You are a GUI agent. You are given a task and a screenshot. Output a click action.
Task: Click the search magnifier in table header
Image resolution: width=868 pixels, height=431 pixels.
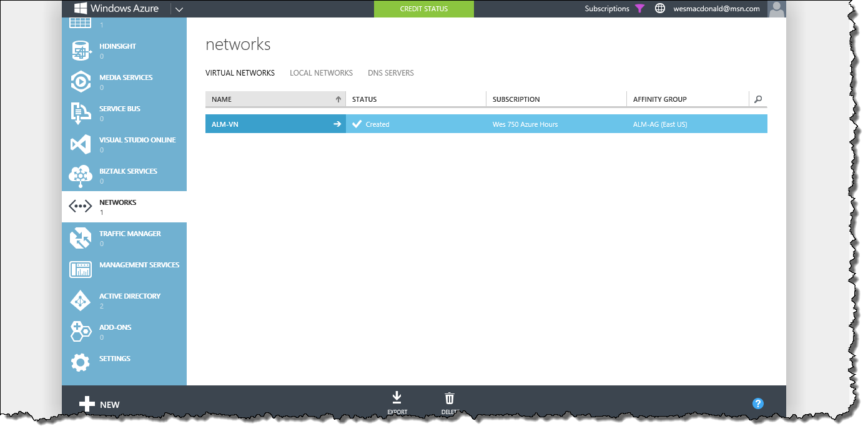pyautogui.click(x=758, y=99)
